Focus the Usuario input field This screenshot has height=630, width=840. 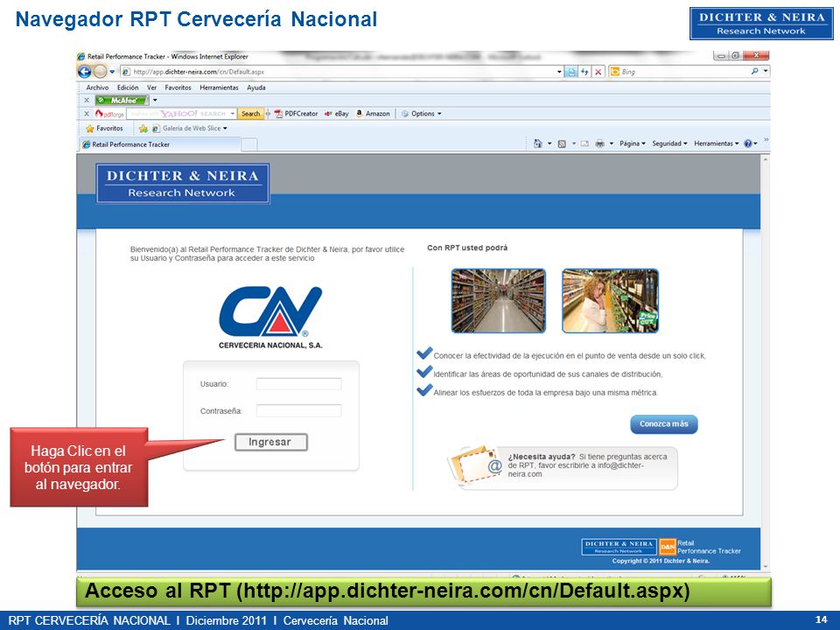(x=298, y=384)
